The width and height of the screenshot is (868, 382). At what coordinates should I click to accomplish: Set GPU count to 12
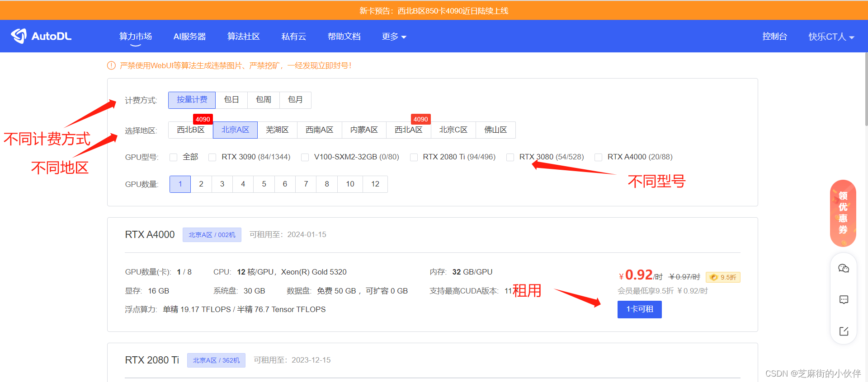click(375, 184)
